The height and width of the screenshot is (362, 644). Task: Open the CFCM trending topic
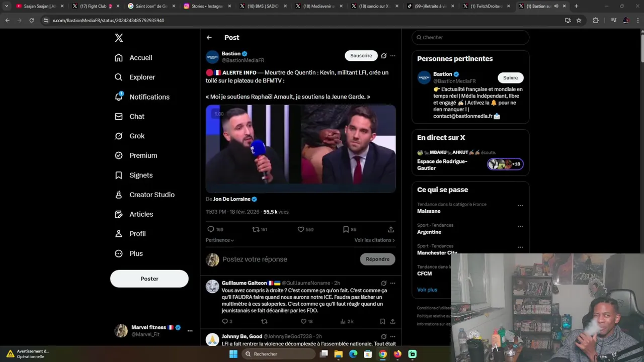coord(425,274)
